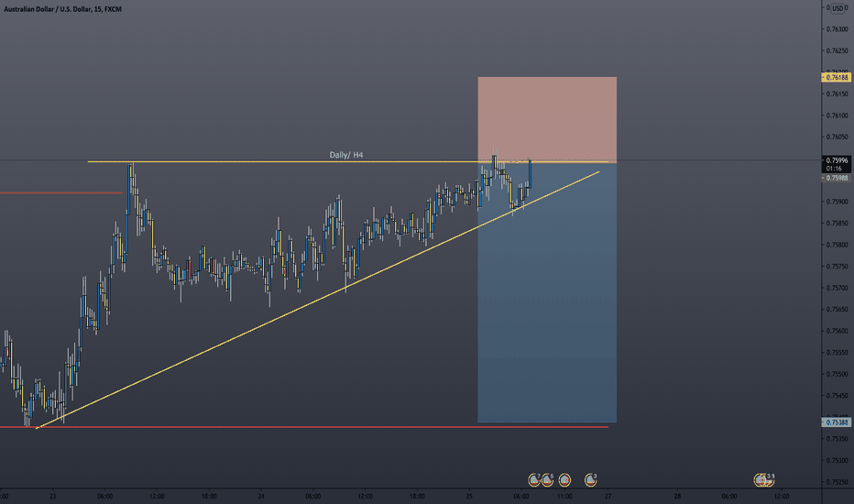854x504 pixels.
Task: Select the 'Daily/ H4' horizontal line label
Action: click(x=346, y=155)
